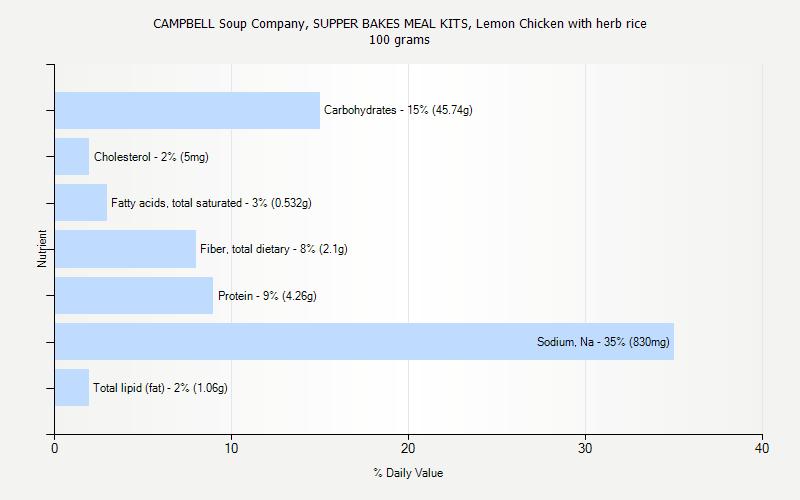This screenshot has height=500, width=800.
Task: Click the '100 grams' subtitle
Action: tap(400, 40)
